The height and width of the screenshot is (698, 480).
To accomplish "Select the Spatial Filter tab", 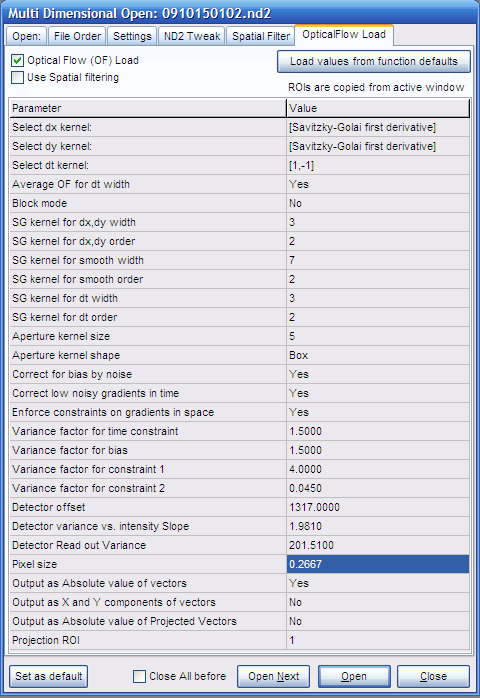I will [x=260, y=36].
